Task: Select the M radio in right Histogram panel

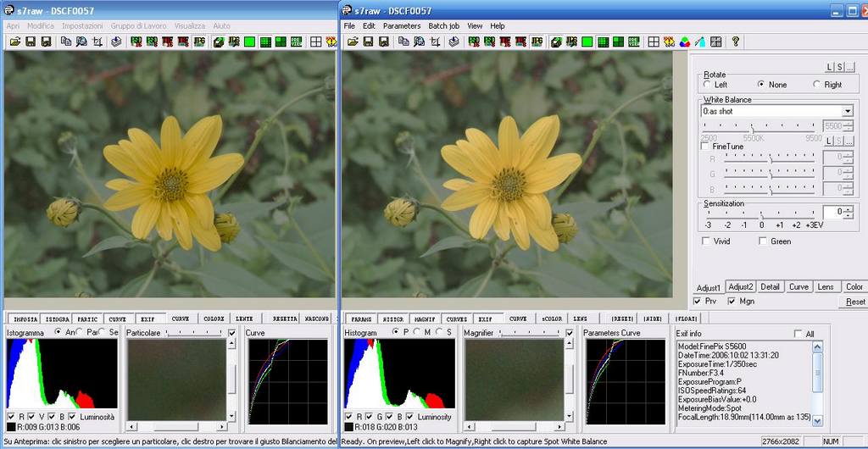Action: tap(415, 332)
